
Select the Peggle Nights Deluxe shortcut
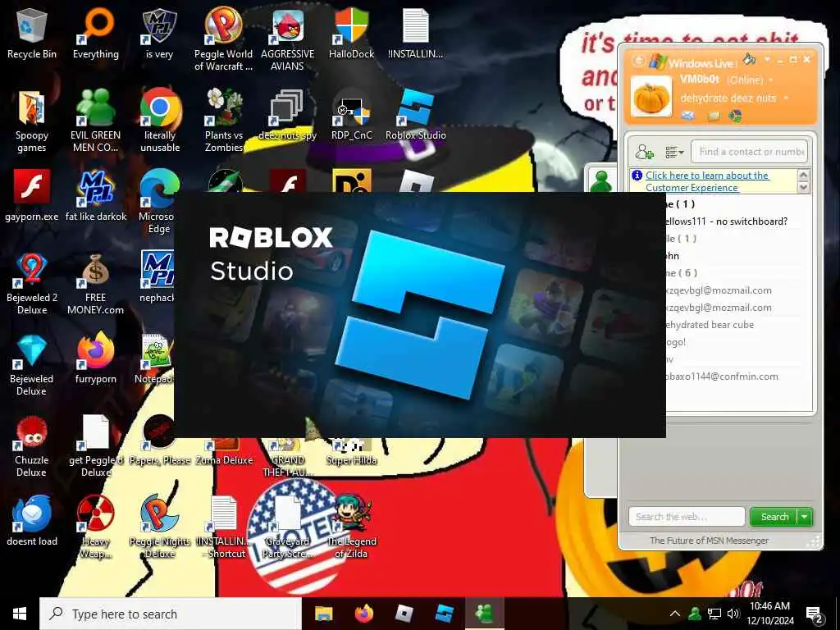pos(160,527)
